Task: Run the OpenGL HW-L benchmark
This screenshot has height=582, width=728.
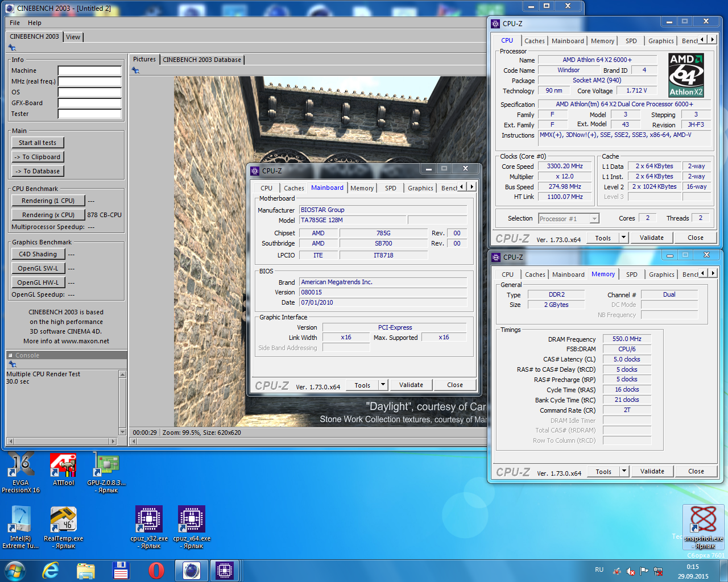Action: coord(38,282)
